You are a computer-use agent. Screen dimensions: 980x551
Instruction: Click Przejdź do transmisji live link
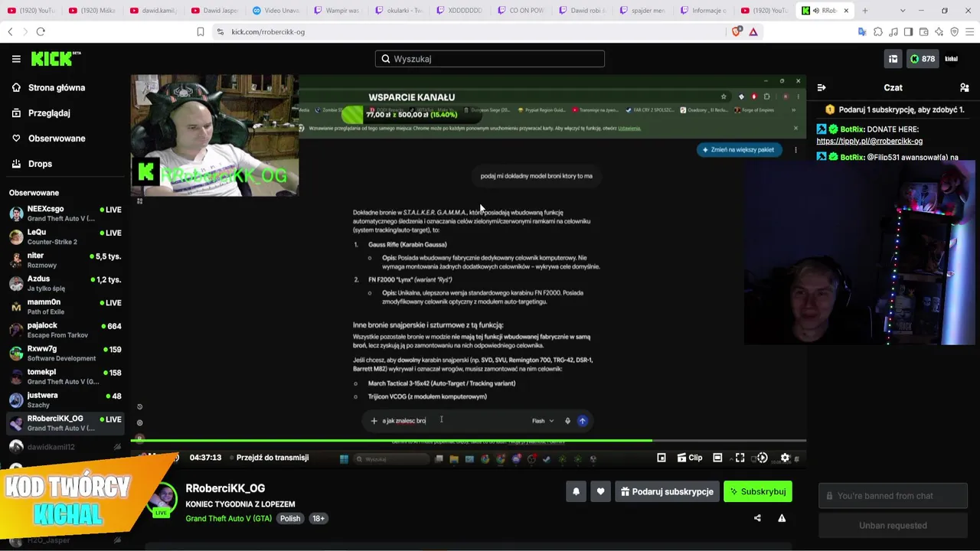coord(273,458)
